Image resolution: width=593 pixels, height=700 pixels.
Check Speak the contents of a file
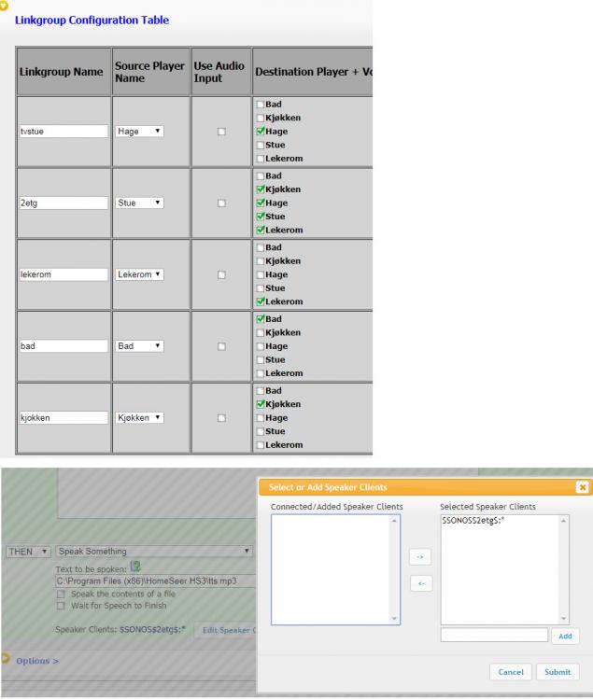pyautogui.click(x=62, y=594)
